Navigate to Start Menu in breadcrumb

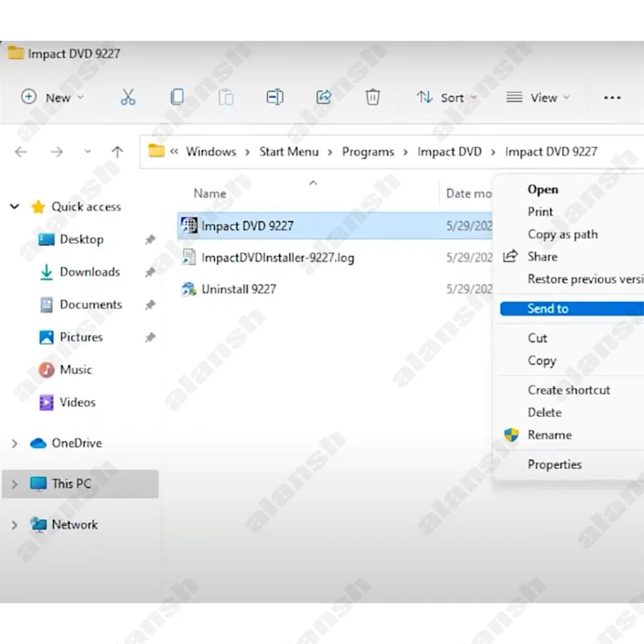click(289, 152)
